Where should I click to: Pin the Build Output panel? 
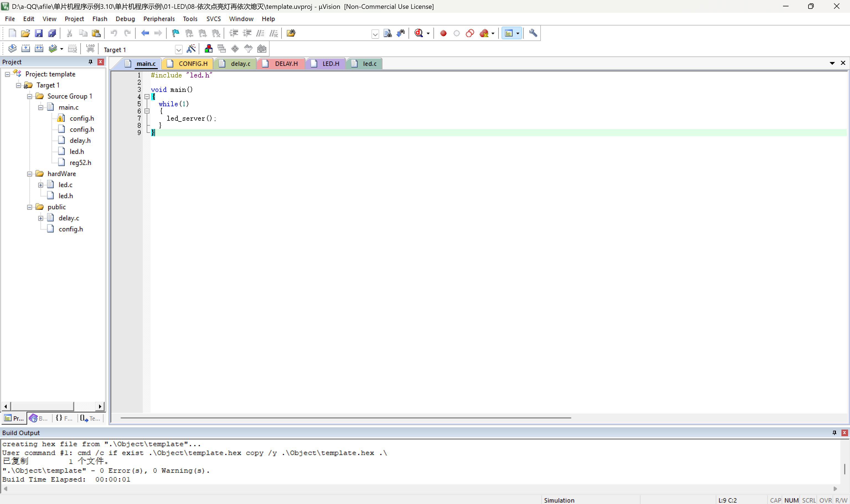coord(835,432)
